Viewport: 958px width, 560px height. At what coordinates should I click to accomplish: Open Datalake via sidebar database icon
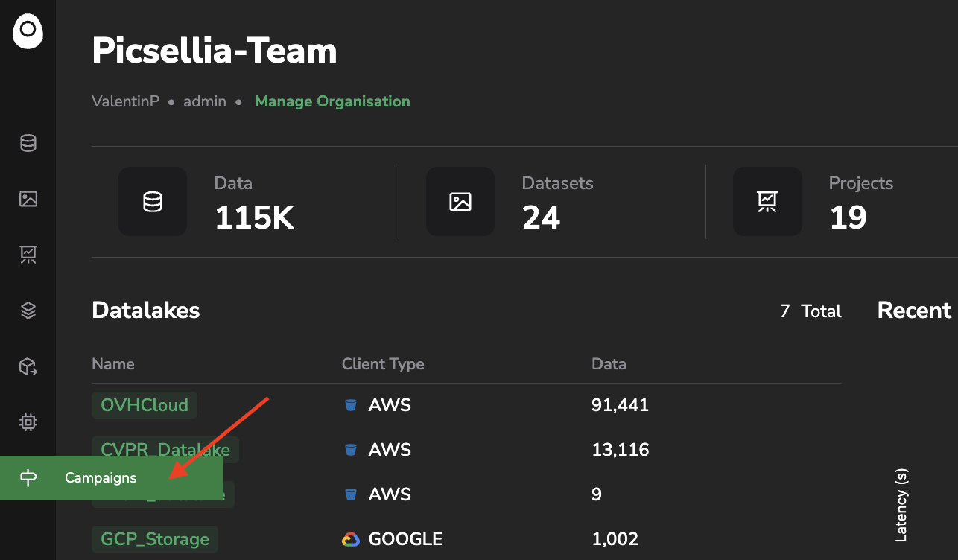tap(28, 143)
